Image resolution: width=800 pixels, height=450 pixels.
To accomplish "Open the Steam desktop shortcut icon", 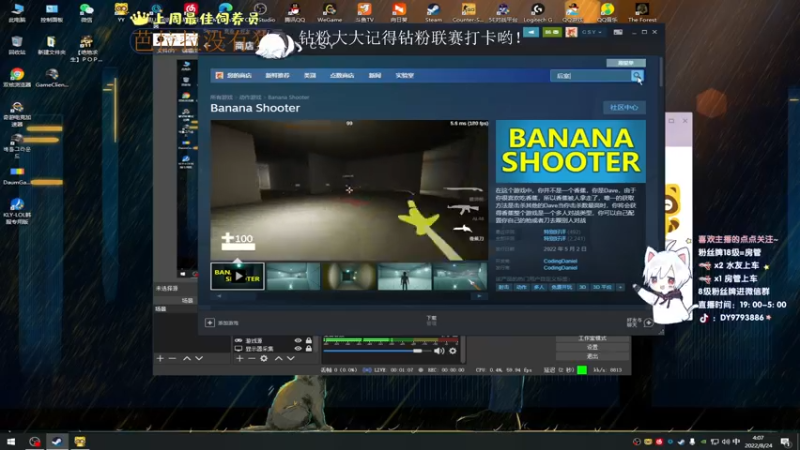I will (433, 12).
